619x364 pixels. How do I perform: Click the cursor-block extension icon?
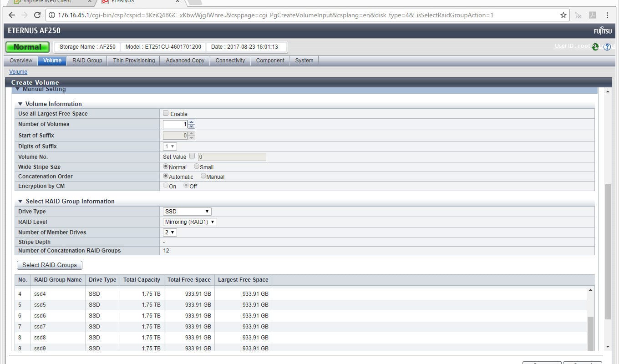[x=578, y=15]
